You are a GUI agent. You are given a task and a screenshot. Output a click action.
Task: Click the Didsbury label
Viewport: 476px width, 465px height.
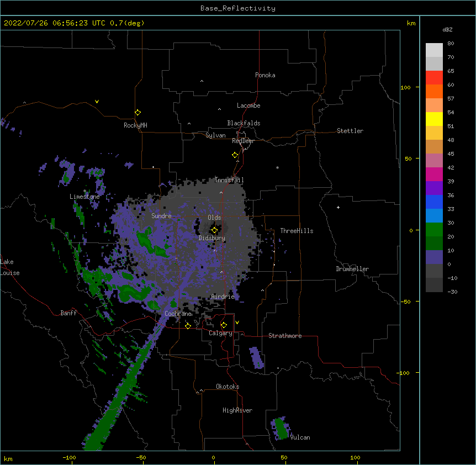pos(211,238)
